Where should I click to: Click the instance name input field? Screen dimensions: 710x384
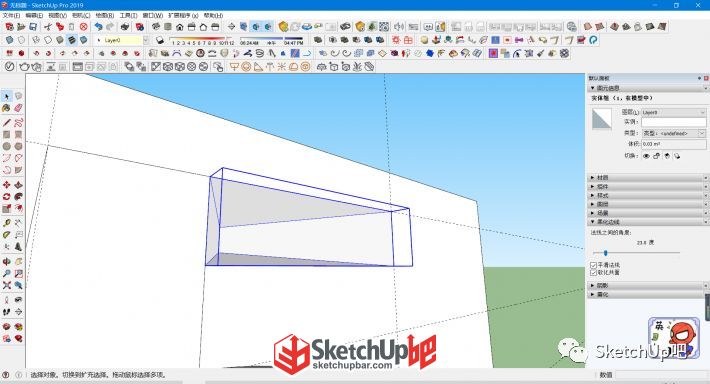click(674, 122)
